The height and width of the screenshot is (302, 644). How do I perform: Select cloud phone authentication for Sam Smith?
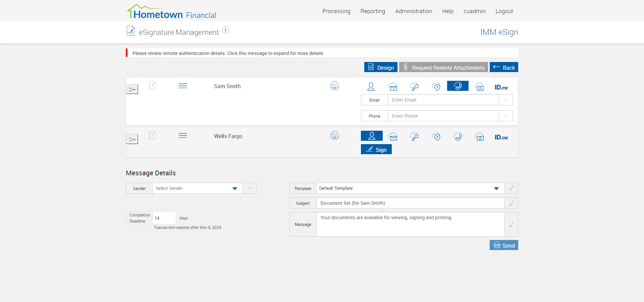click(458, 86)
